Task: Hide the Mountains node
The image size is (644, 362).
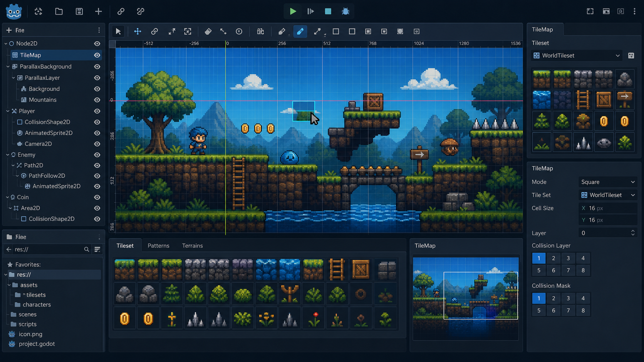Action: [x=97, y=100]
